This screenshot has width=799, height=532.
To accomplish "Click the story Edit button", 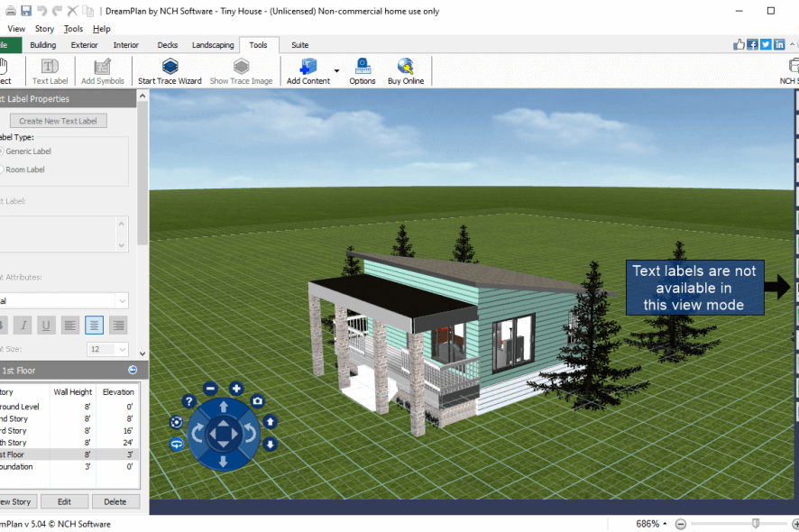I will (64, 502).
